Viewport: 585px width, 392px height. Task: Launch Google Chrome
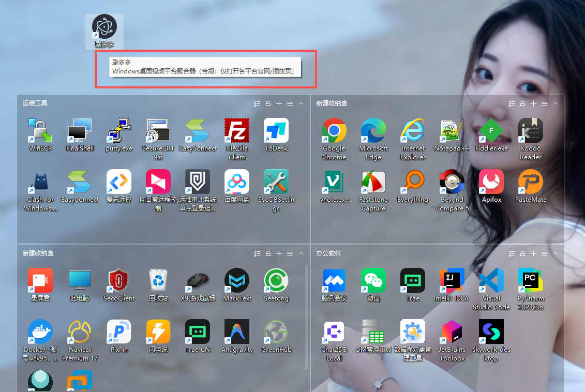334,140
